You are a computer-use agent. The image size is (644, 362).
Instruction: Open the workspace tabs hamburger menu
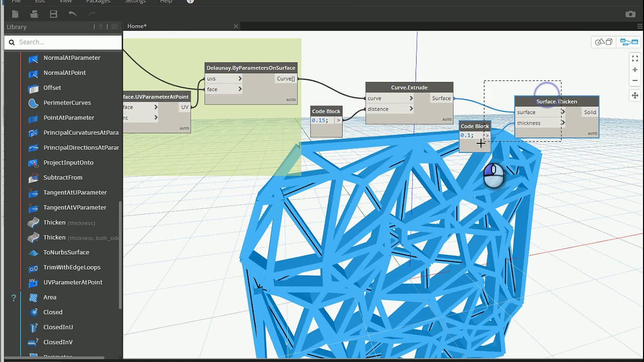640,26
